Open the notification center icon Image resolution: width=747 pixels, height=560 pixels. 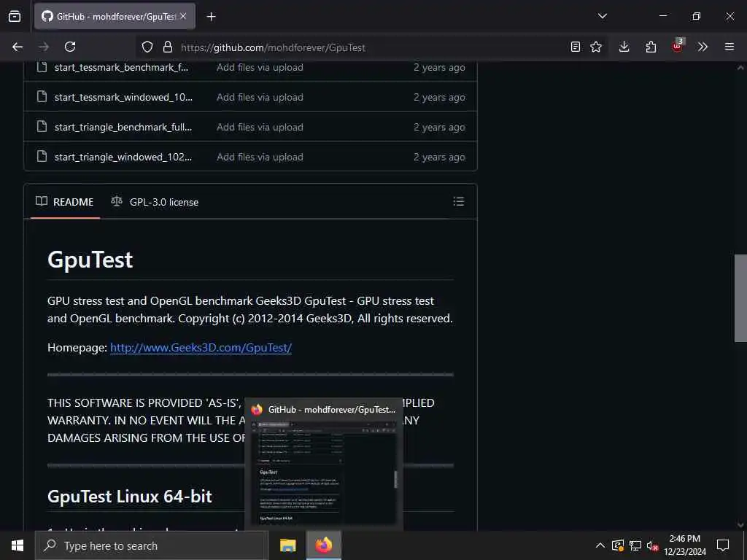723,545
